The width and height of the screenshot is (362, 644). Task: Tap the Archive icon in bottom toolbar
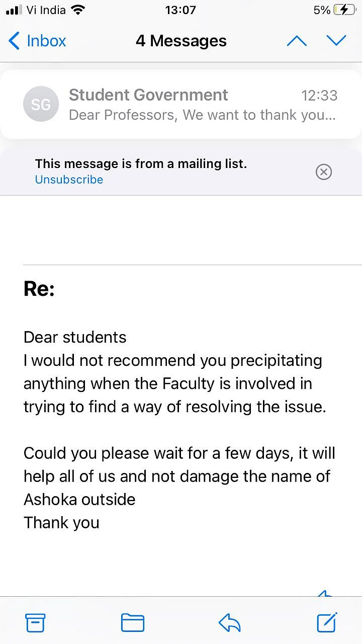coord(35,623)
